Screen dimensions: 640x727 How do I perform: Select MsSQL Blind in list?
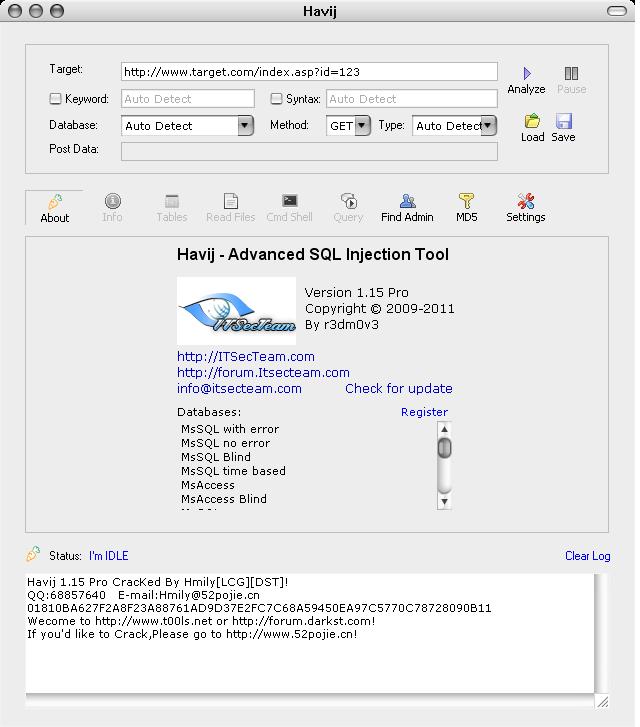pos(216,457)
